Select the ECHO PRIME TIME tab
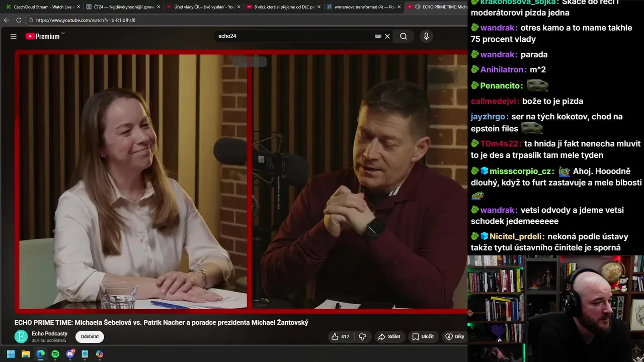 pos(437,7)
